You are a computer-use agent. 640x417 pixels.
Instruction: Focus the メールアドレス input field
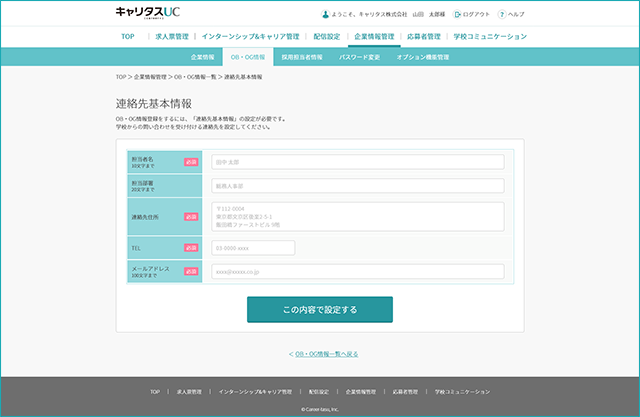tap(358, 271)
